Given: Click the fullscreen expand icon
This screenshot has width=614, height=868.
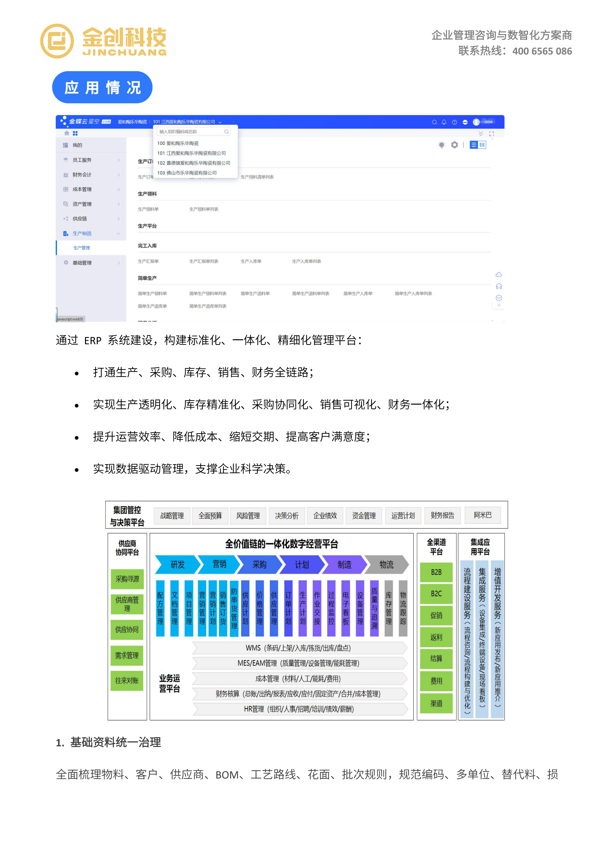Looking at the screenshot, I should point(491,134).
